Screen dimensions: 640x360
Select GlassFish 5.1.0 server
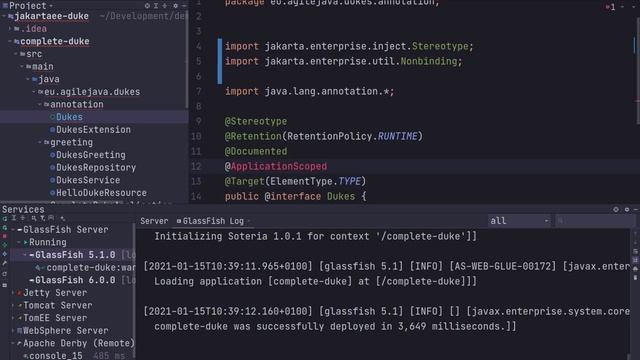(x=75, y=255)
